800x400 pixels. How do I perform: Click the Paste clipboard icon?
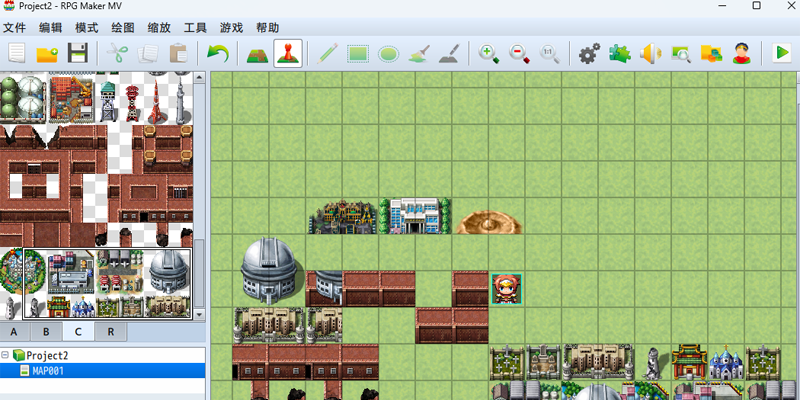178,53
